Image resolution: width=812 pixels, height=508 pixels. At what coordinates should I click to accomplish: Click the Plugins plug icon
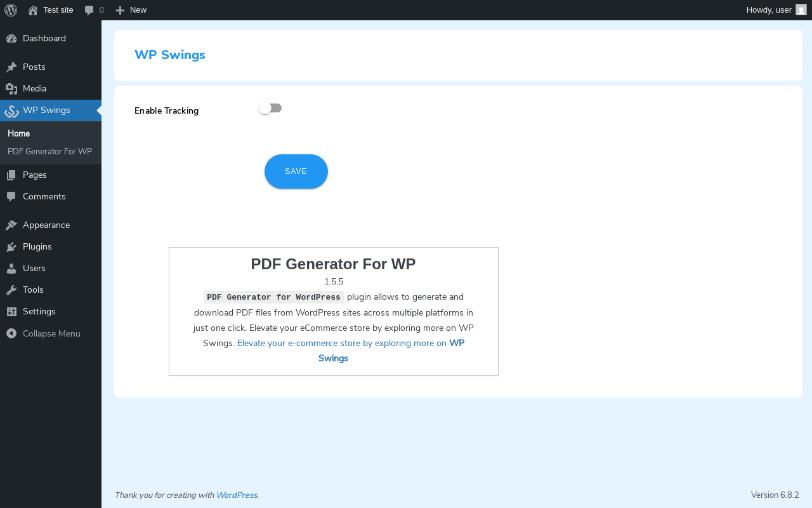(11, 246)
